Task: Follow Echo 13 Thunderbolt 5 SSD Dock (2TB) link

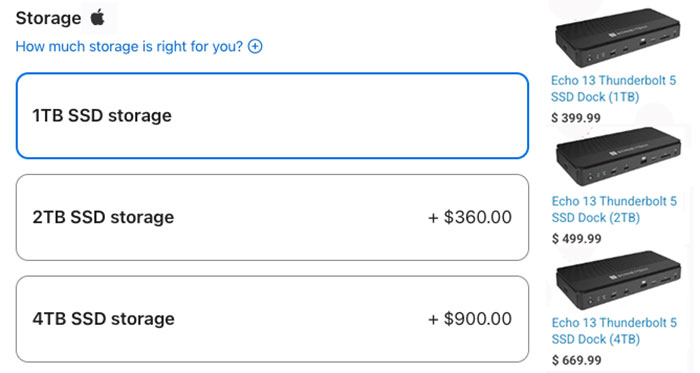Action: point(614,209)
